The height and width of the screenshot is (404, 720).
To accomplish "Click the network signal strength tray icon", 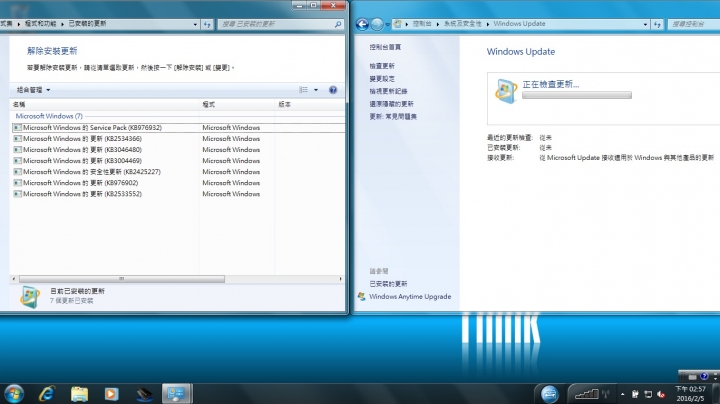I will point(587,393).
